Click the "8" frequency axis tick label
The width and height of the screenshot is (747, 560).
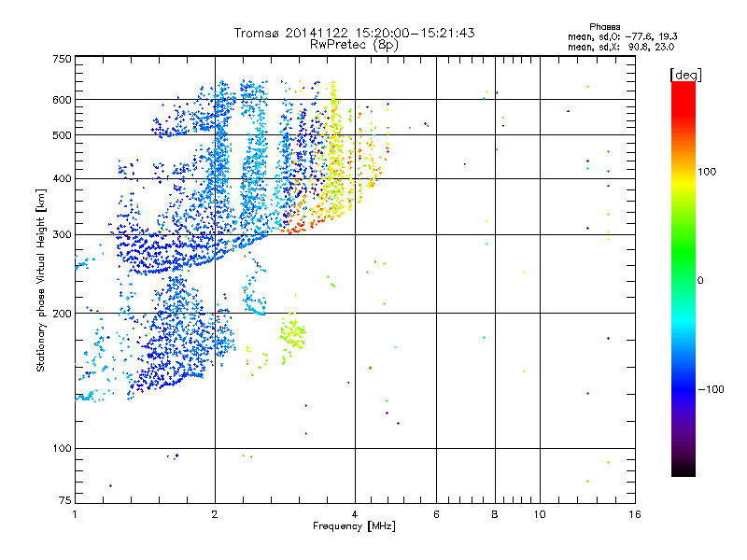(x=495, y=514)
